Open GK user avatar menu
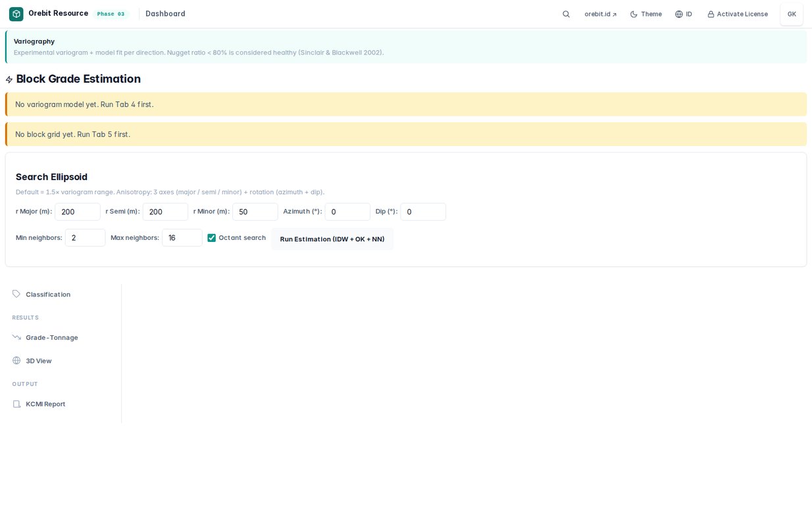Image resolution: width=812 pixels, height=526 pixels. (x=792, y=14)
